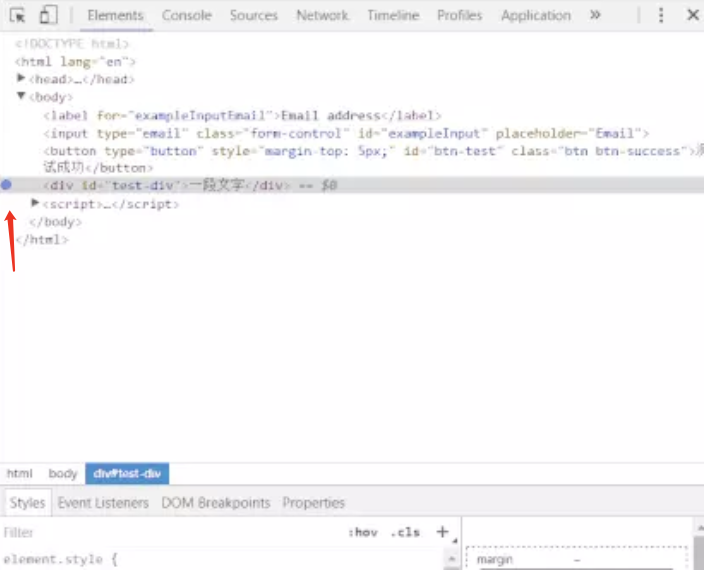Open the DOM Breakpoints sidebar tab
704x586 pixels.
(216, 503)
